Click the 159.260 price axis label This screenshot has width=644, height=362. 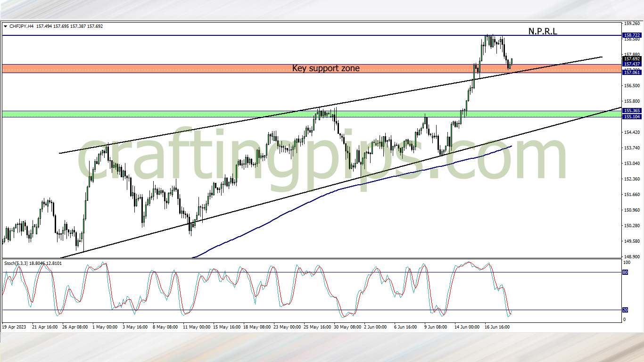click(632, 23)
